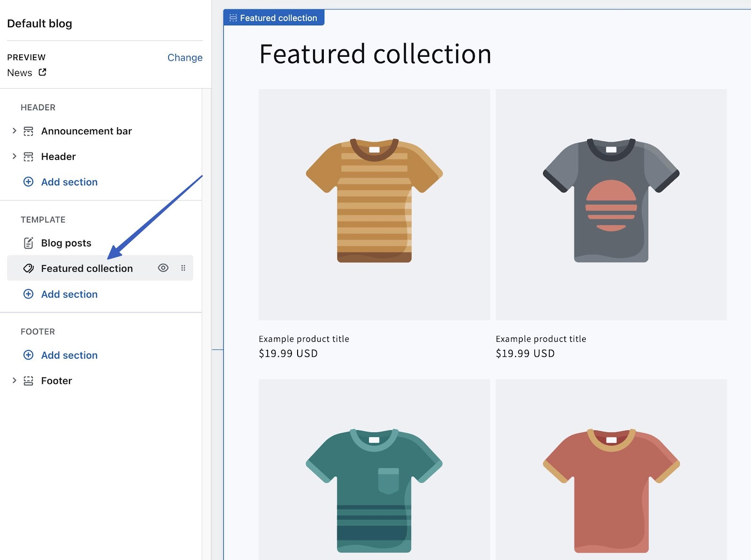
Task: Click the plus icon under Header group
Action: click(29, 182)
